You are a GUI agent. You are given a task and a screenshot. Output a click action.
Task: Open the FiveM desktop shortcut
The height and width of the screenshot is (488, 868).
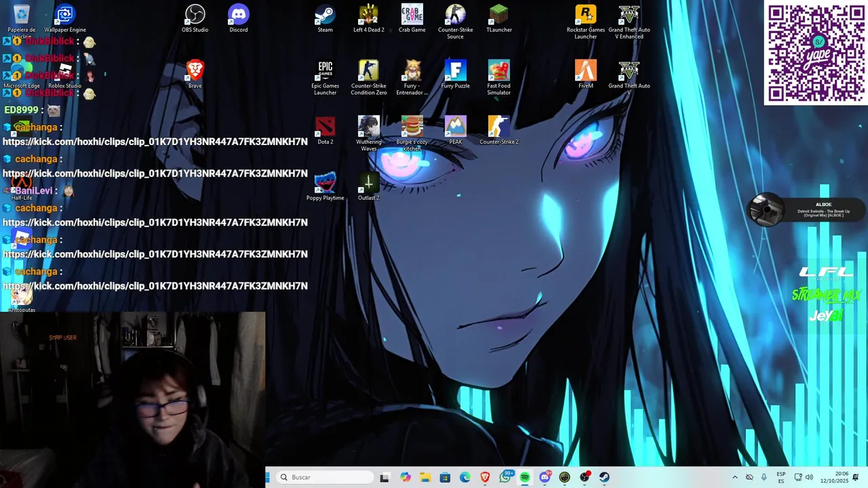point(586,75)
